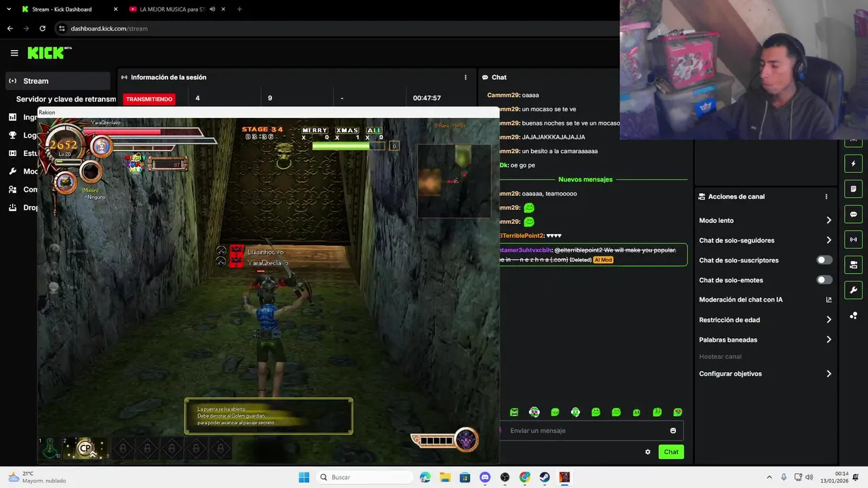Mute the YouTube tab audio icon
868x488 pixels.
click(x=212, y=9)
